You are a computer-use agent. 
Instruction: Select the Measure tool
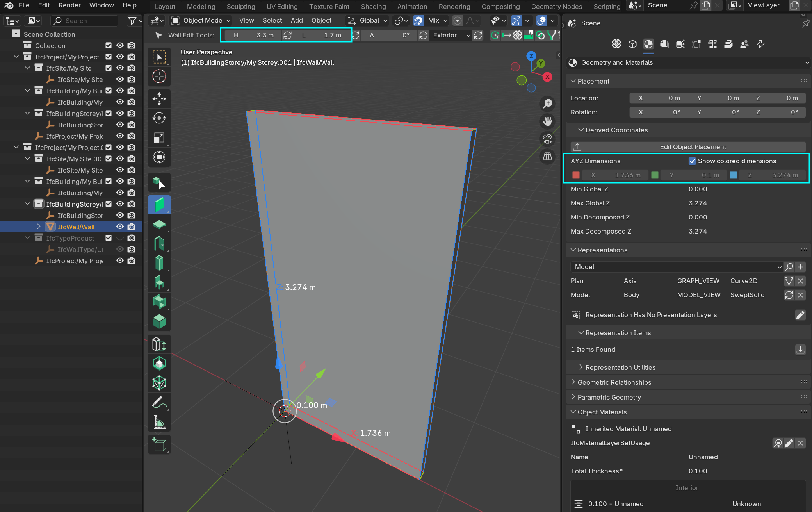pyautogui.click(x=159, y=422)
